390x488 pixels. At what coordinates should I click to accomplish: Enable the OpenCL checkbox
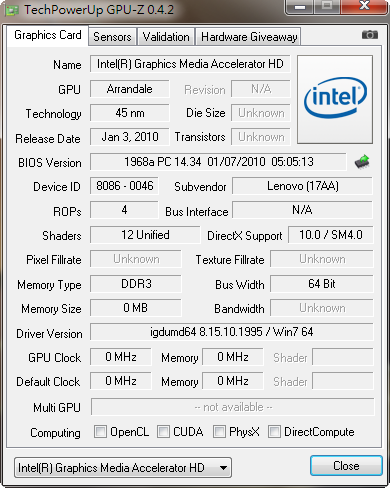[x=100, y=431]
